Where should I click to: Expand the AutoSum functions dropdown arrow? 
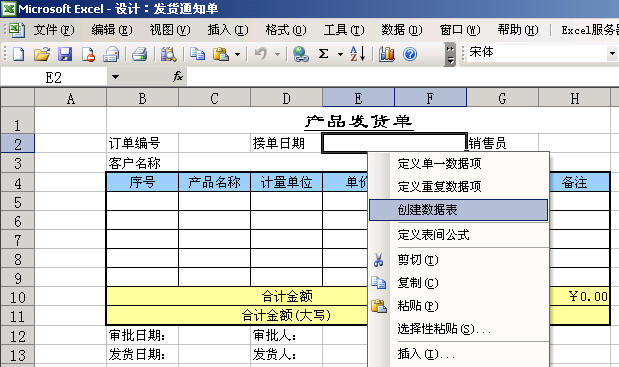tap(340, 54)
